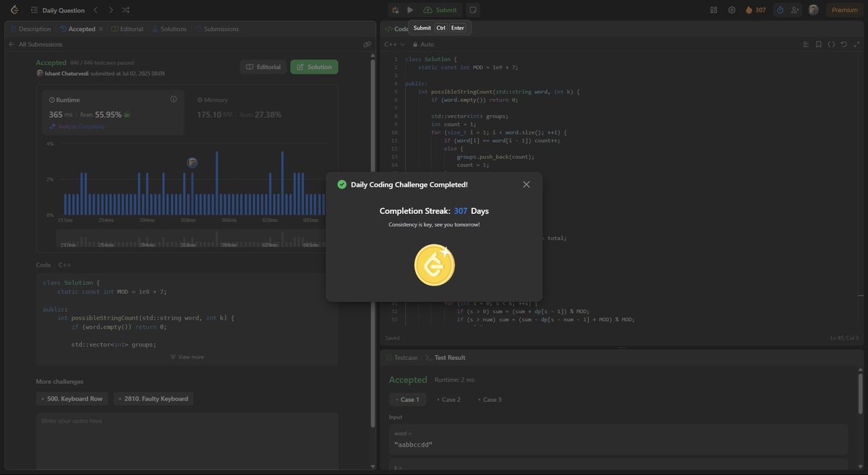Open the notes icon next to Submit
This screenshot has width=868, height=475.
tap(472, 10)
